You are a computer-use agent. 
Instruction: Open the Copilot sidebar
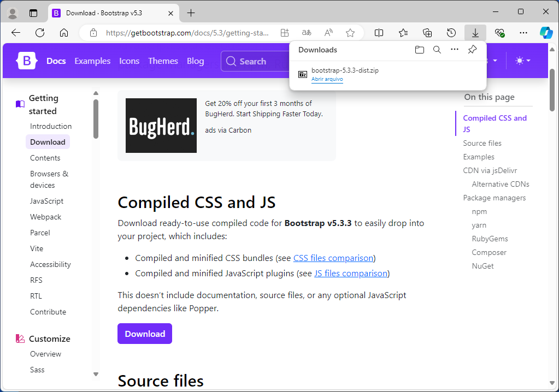[546, 33]
